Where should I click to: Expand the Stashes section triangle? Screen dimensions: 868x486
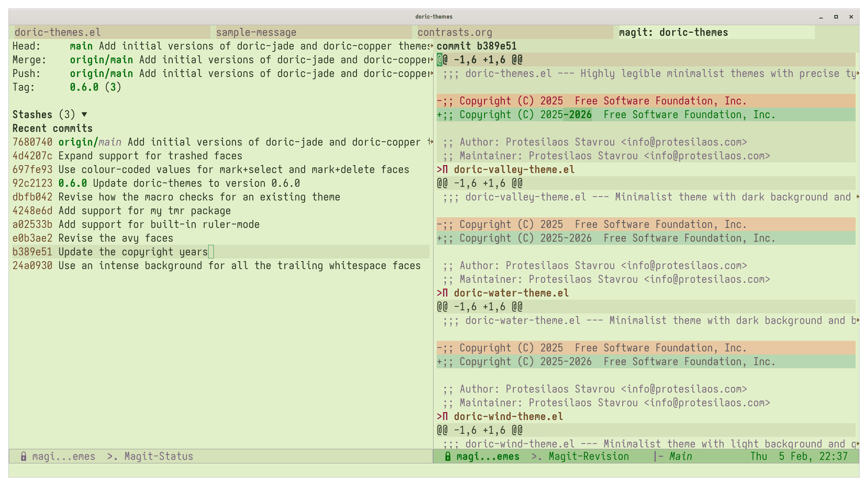coord(84,115)
